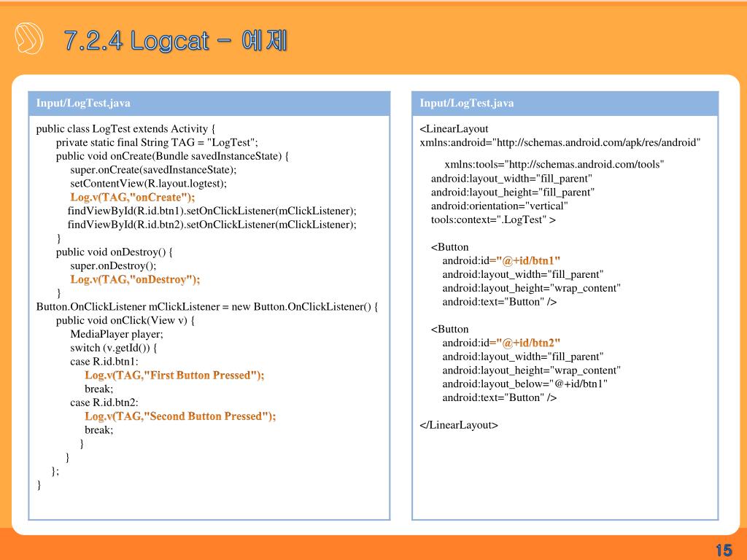Click the right panel's Input/LogTest.java header
This screenshot has height=560, width=747.
pyautogui.click(x=467, y=103)
